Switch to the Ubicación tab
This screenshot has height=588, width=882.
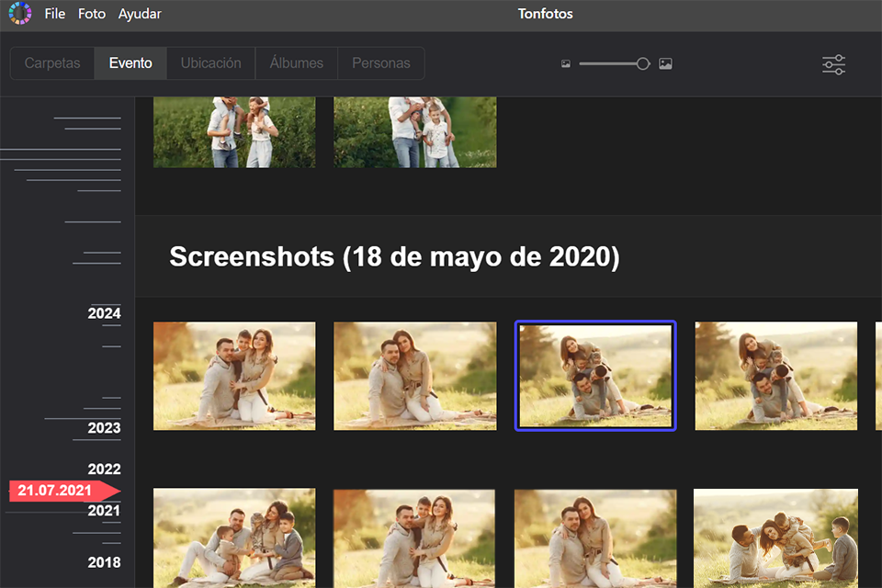[x=211, y=63]
